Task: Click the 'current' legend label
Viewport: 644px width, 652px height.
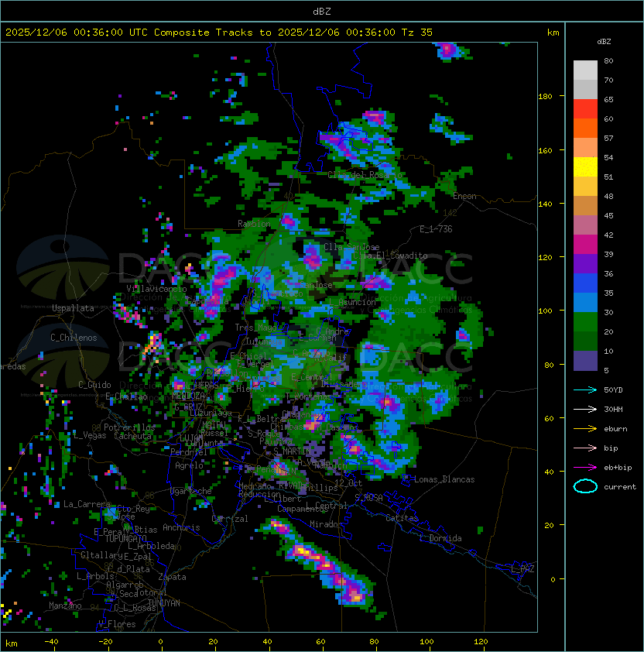Action: click(620, 487)
